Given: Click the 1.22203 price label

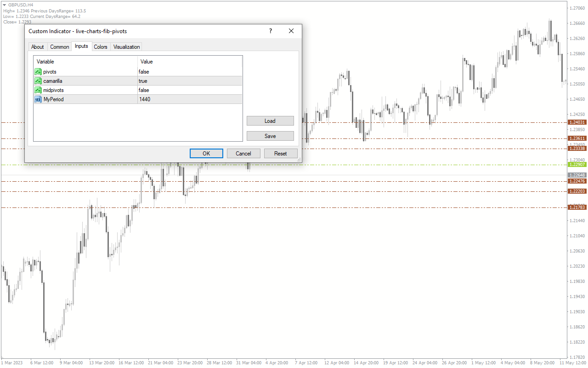Looking at the screenshot, I should (577, 191).
